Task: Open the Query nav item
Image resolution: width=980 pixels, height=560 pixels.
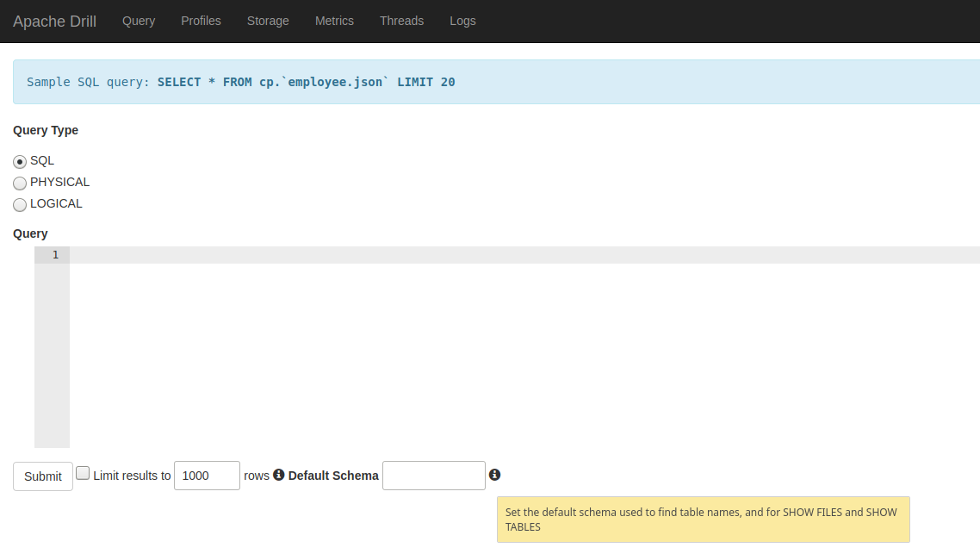Action: click(139, 21)
